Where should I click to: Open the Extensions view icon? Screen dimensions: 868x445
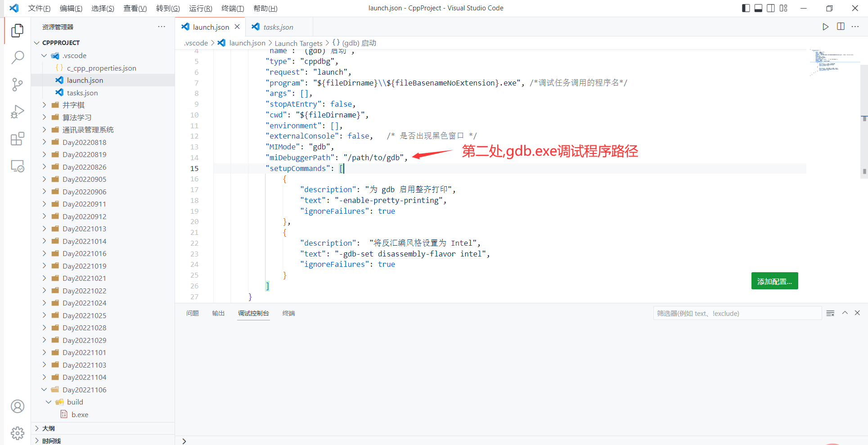click(17, 139)
